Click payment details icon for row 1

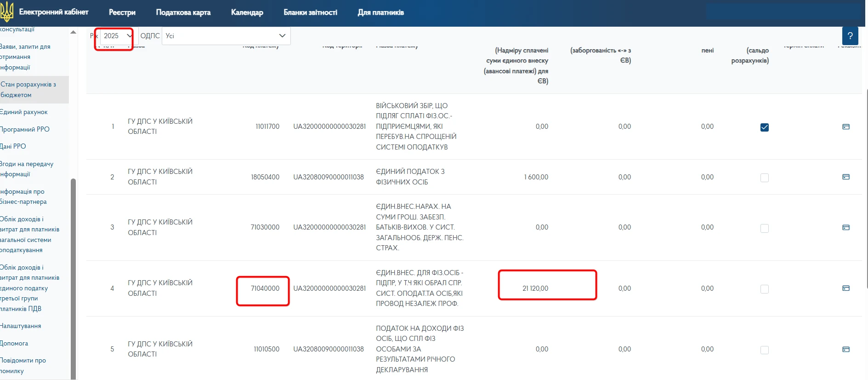pyautogui.click(x=845, y=127)
